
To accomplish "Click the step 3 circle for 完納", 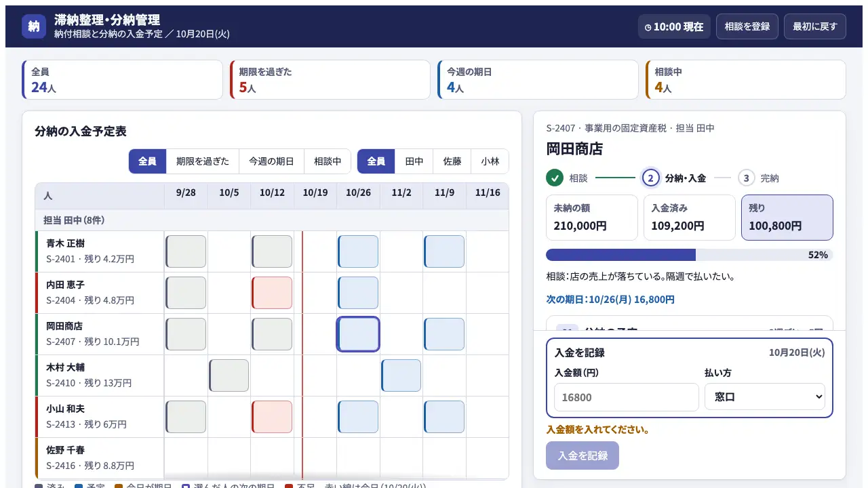I will [746, 178].
